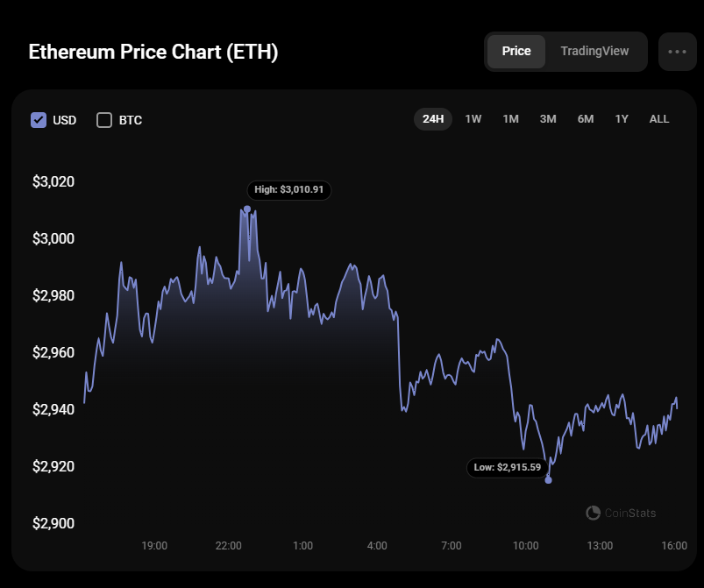The width and height of the screenshot is (704, 588).
Task: Select the 1W time range
Action: pyautogui.click(x=473, y=119)
